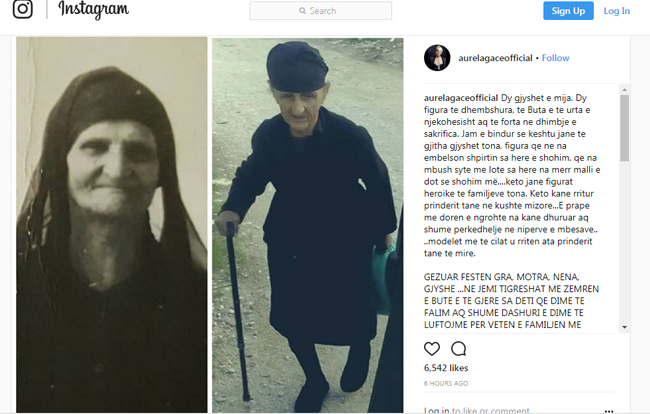Click the comment speech bubble icon
This screenshot has width=650, height=414.
click(x=458, y=349)
